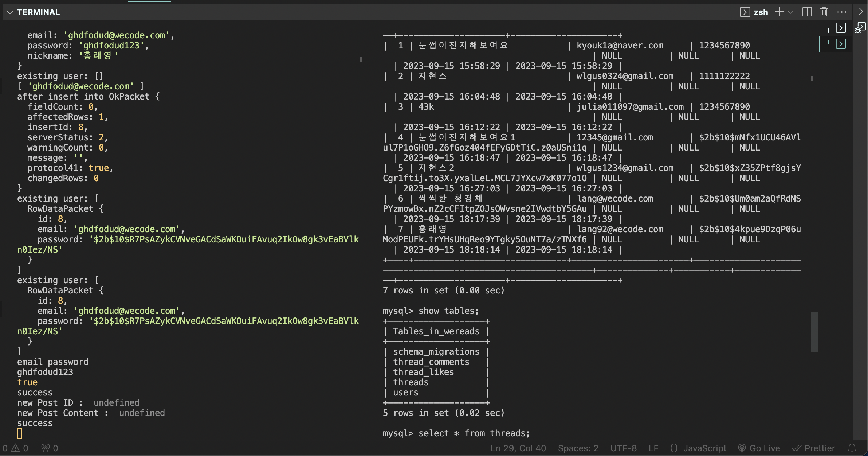Select the second split terminal instance
This screenshot has width=868, height=456.
point(841,44)
